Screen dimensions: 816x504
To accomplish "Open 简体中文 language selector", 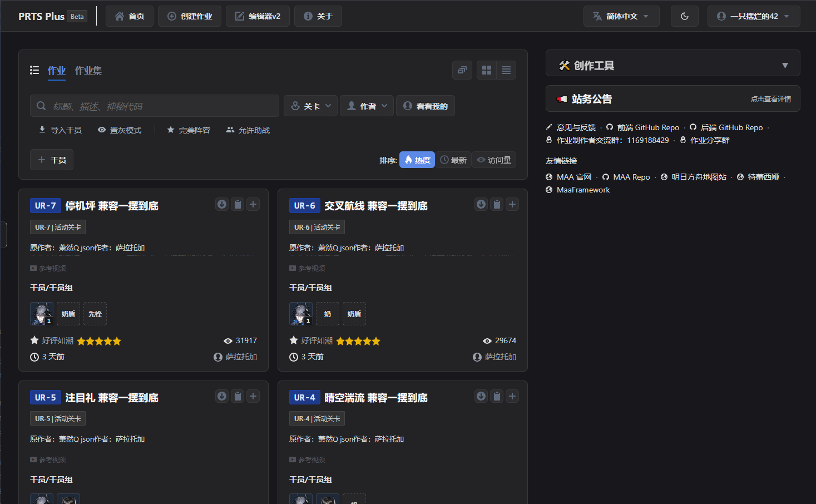I will (x=621, y=16).
